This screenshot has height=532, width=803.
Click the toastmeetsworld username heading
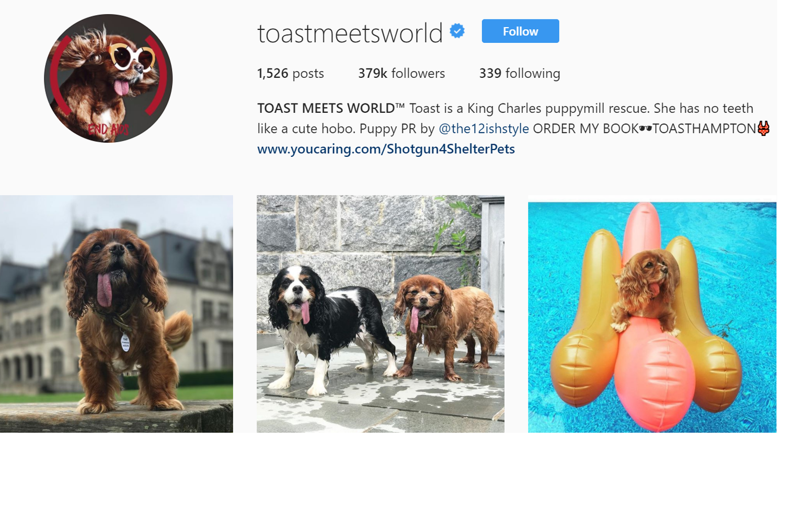[x=350, y=33]
